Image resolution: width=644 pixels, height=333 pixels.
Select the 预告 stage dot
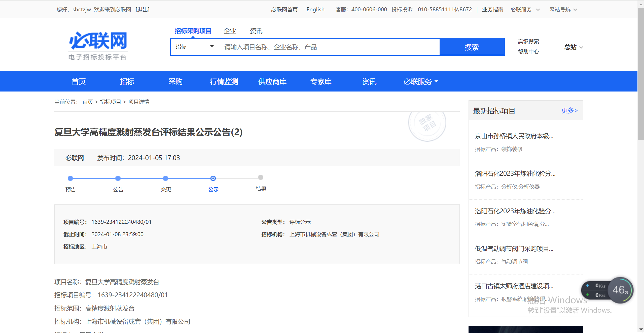70,178
